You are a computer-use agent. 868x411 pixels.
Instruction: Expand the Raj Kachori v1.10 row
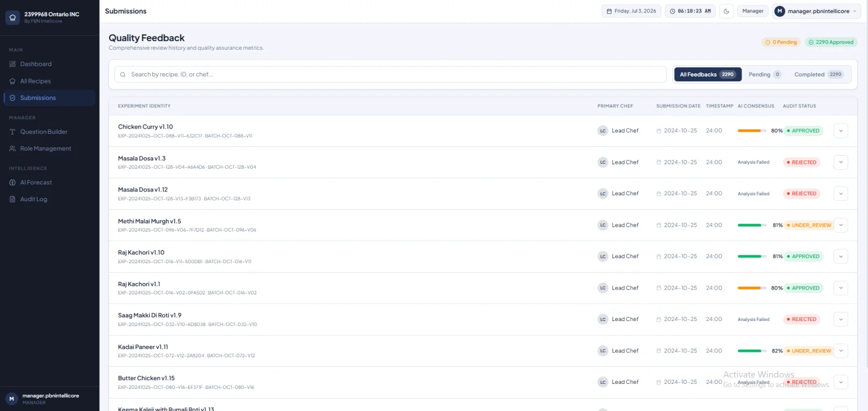[x=841, y=256]
